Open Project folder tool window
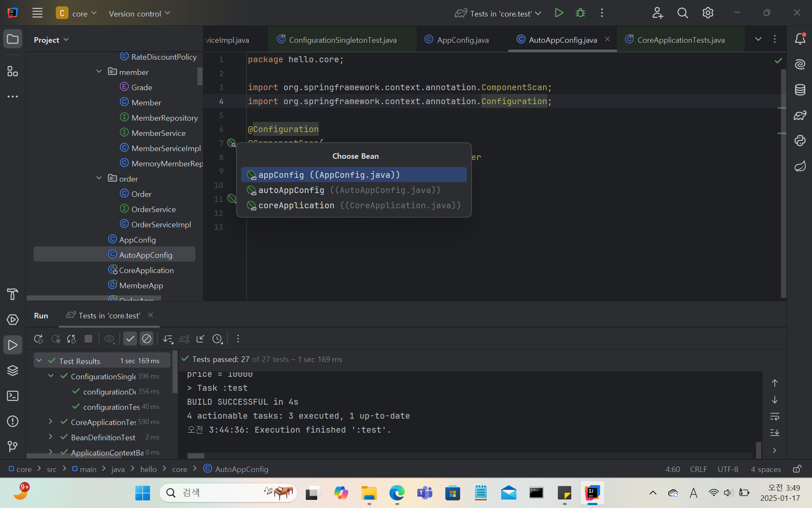This screenshot has height=508, width=812. click(x=13, y=39)
